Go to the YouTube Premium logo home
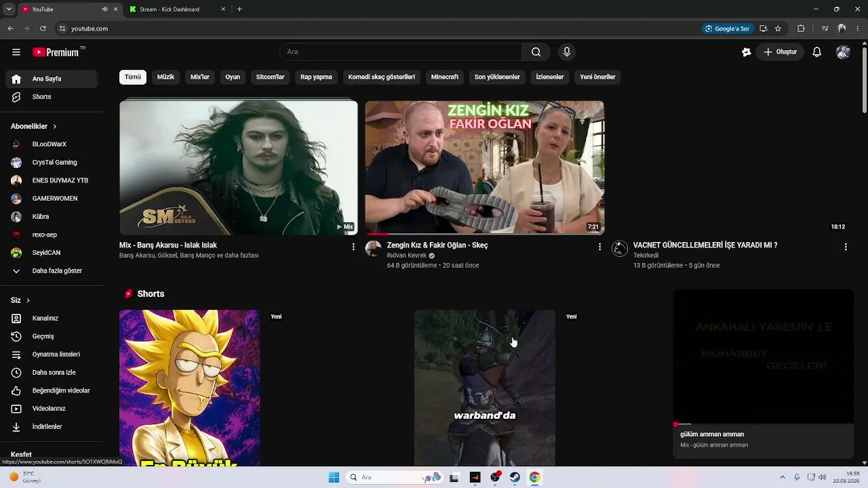 (x=56, y=52)
